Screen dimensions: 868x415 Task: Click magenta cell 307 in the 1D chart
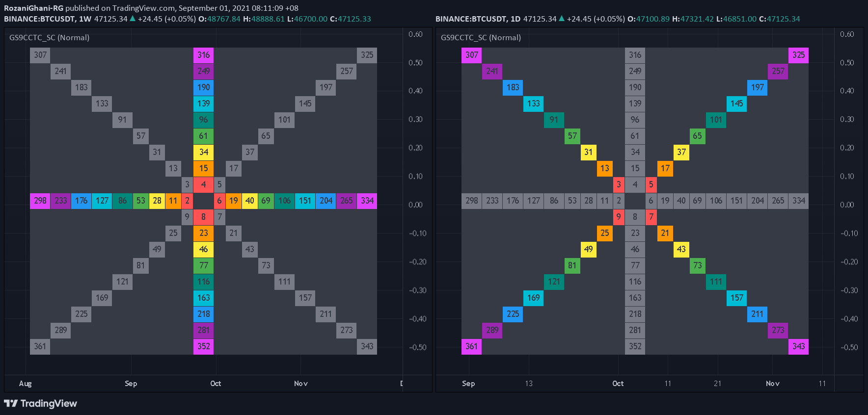click(472, 55)
